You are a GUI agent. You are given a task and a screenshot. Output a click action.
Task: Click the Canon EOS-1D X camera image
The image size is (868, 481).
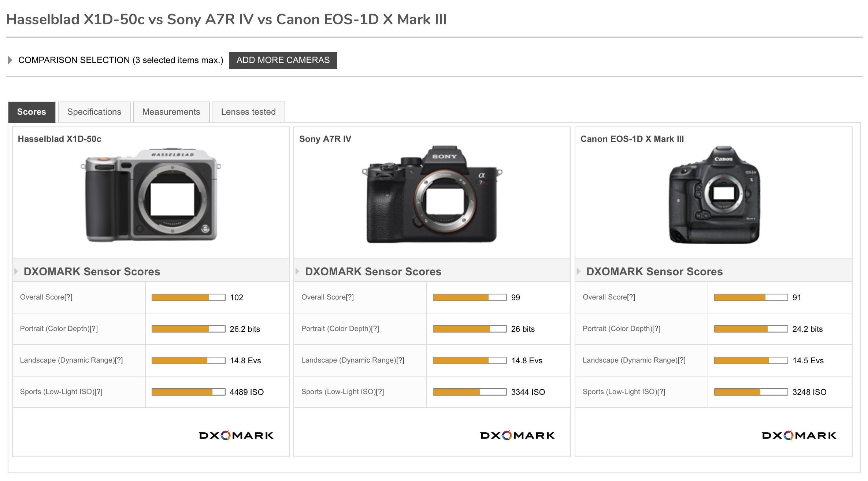click(714, 195)
